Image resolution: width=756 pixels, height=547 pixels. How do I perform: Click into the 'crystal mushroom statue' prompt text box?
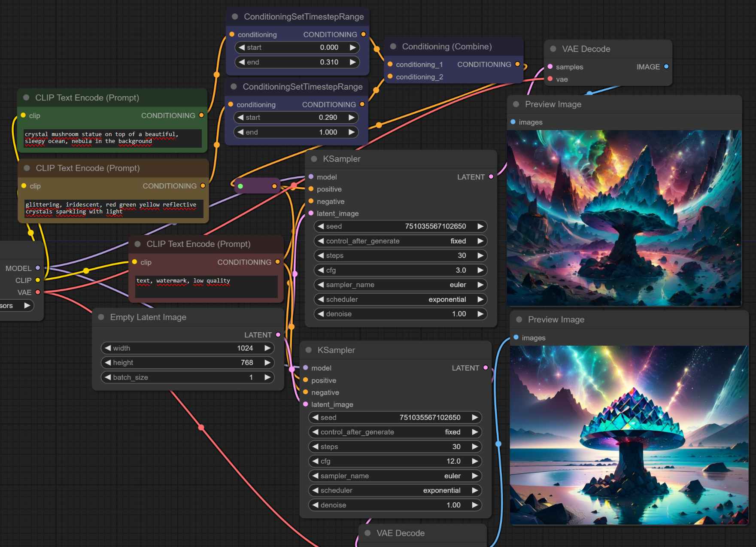[112, 138]
